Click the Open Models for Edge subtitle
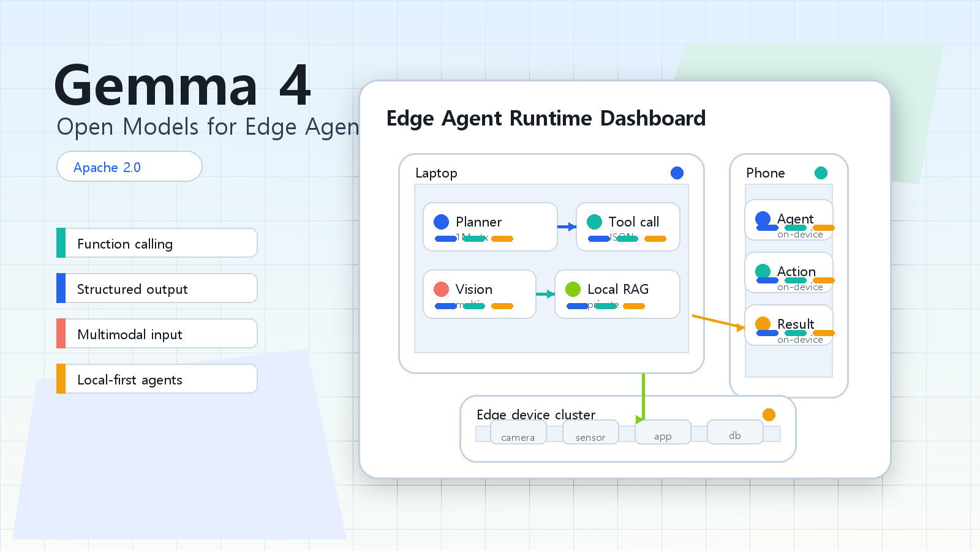Image resolution: width=980 pixels, height=551 pixels. click(208, 127)
